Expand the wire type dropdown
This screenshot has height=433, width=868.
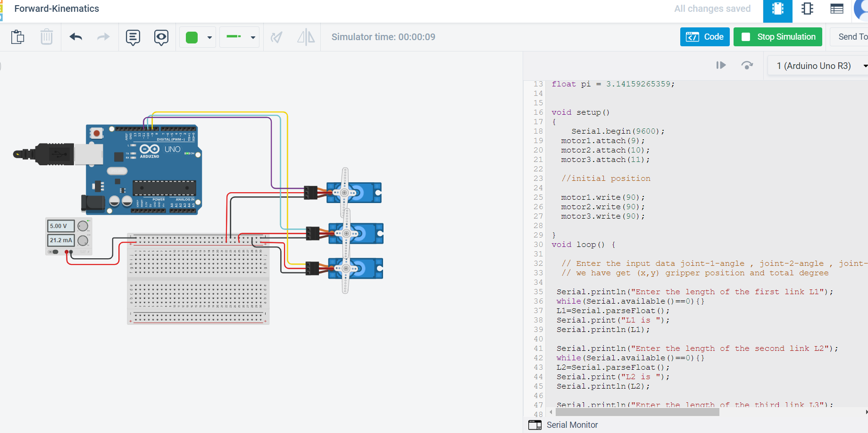point(252,37)
